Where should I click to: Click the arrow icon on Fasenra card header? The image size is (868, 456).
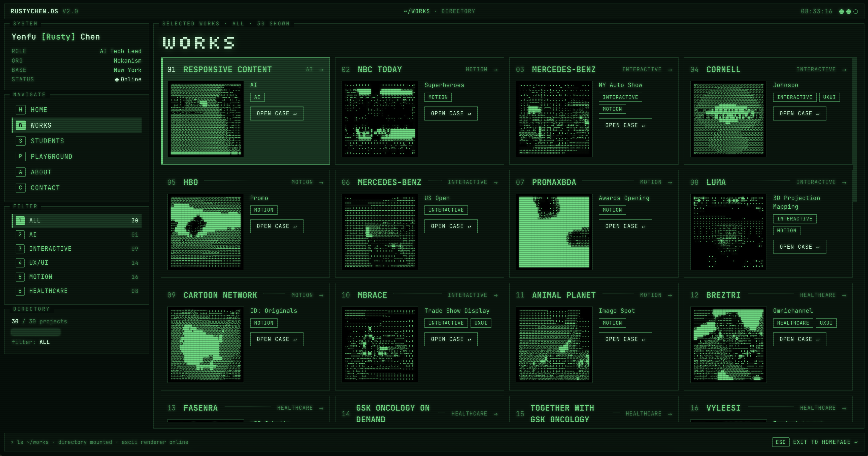pyautogui.click(x=321, y=408)
